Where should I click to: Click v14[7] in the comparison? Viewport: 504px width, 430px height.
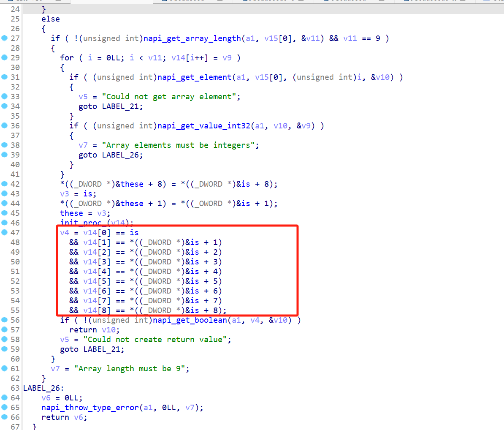pos(96,301)
